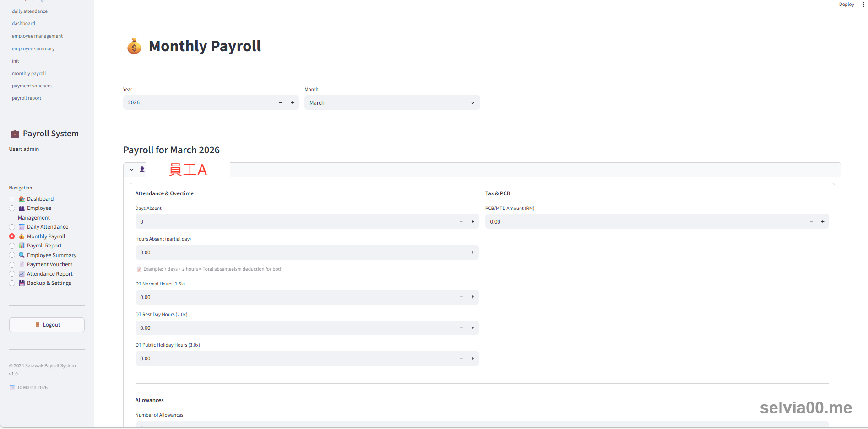Open payment vouchers page link
Viewport: 868px width, 429px height.
pyautogui.click(x=32, y=86)
